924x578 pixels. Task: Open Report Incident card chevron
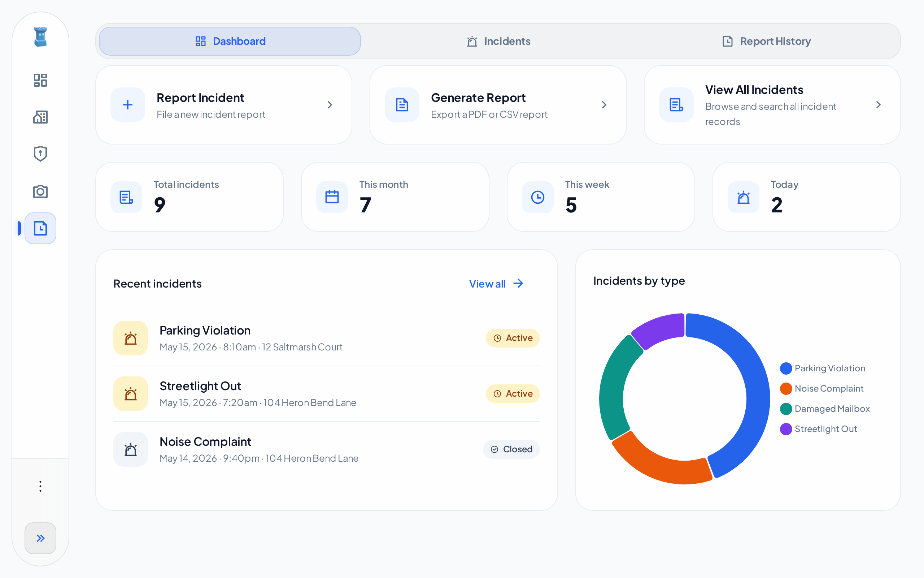(x=330, y=105)
